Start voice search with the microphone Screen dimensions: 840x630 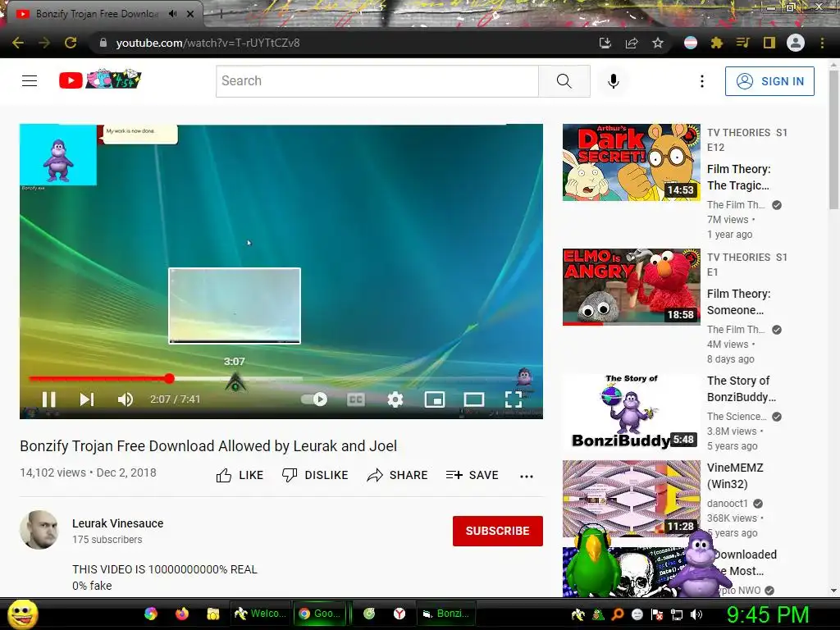click(x=614, y=81)
